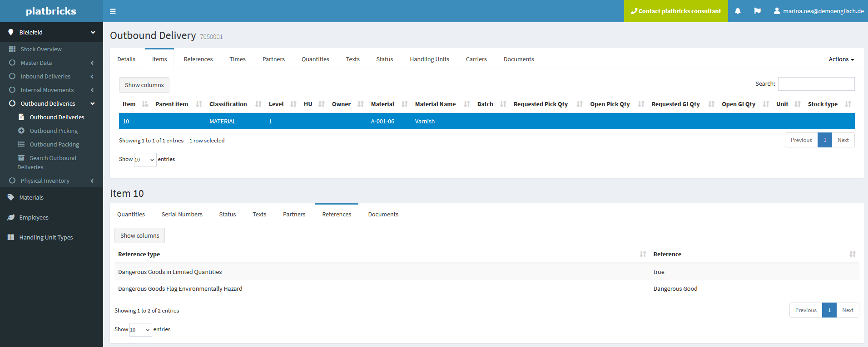This screenshot has width=868, height=347.
Task: Sort by Material column sort icon
Action: point(405,104)
